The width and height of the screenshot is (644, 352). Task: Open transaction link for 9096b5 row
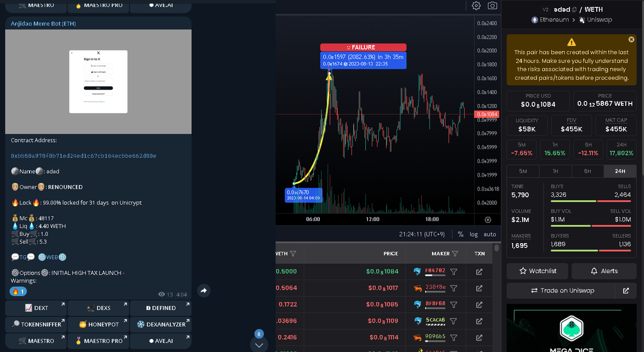(x=479, y=338)
